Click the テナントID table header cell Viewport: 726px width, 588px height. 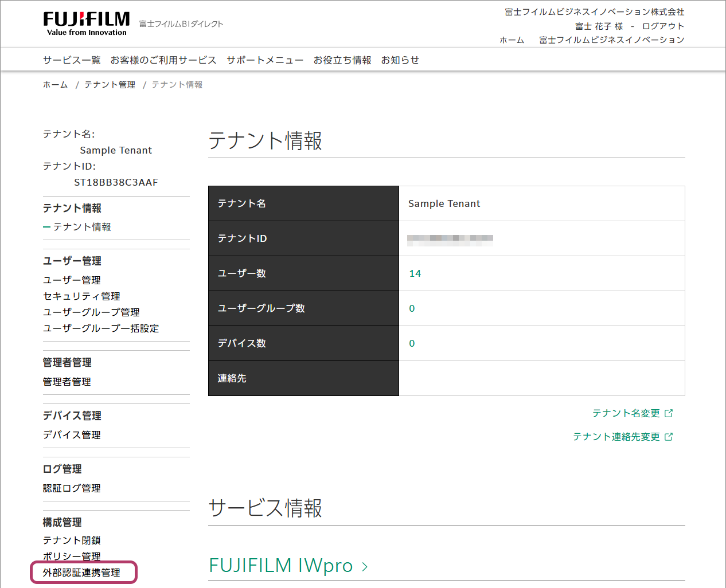[303, 238]
